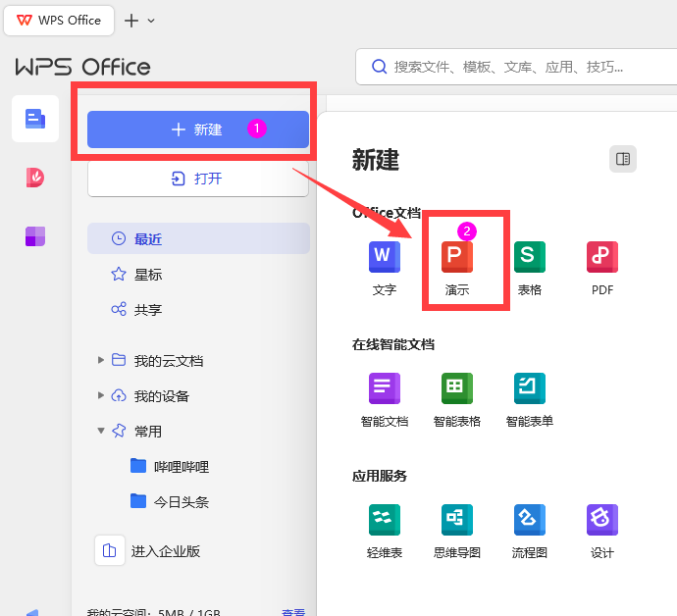
Task: Expand the 我的云文档 tree node
Action: pyautogui.click(x=101, y=360)
